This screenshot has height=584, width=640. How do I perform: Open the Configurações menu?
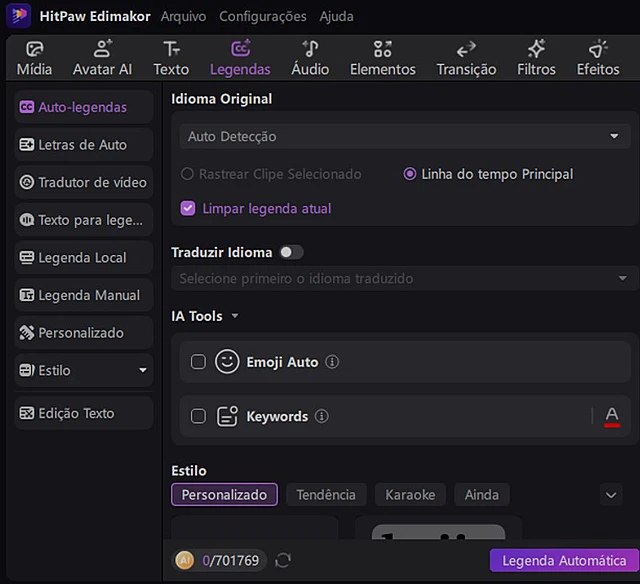[262, 16]
